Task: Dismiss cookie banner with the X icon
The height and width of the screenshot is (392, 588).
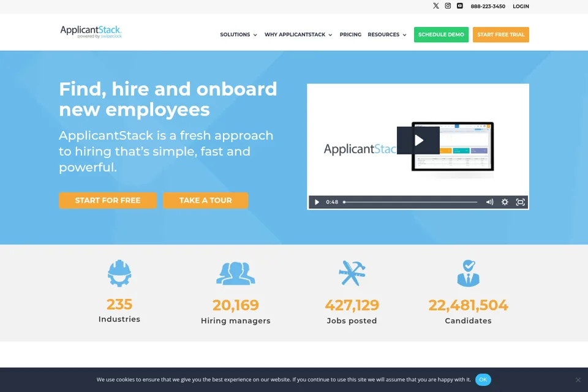Action: 578,380
